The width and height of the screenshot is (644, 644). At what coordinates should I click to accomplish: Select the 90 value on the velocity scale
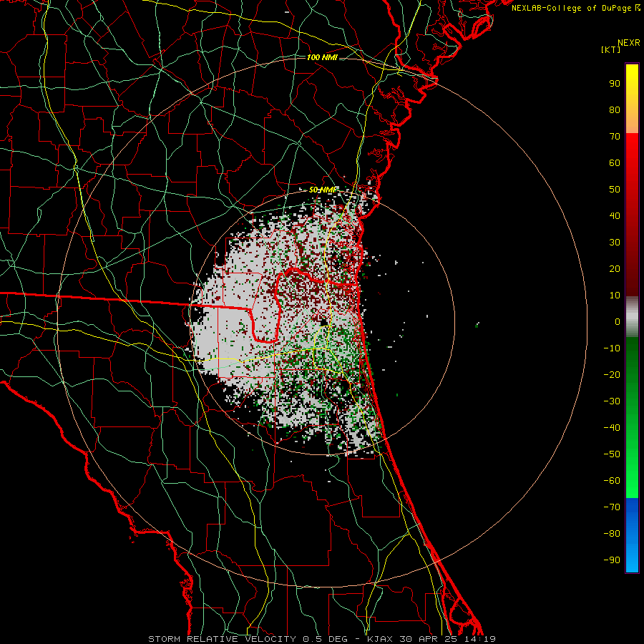tap(615, 84)
